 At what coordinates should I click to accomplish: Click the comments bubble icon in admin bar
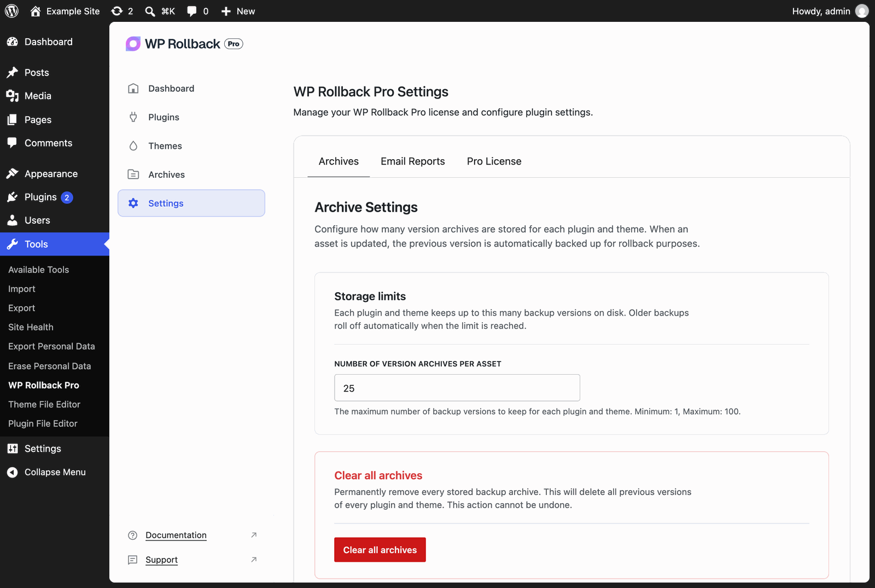191,11
